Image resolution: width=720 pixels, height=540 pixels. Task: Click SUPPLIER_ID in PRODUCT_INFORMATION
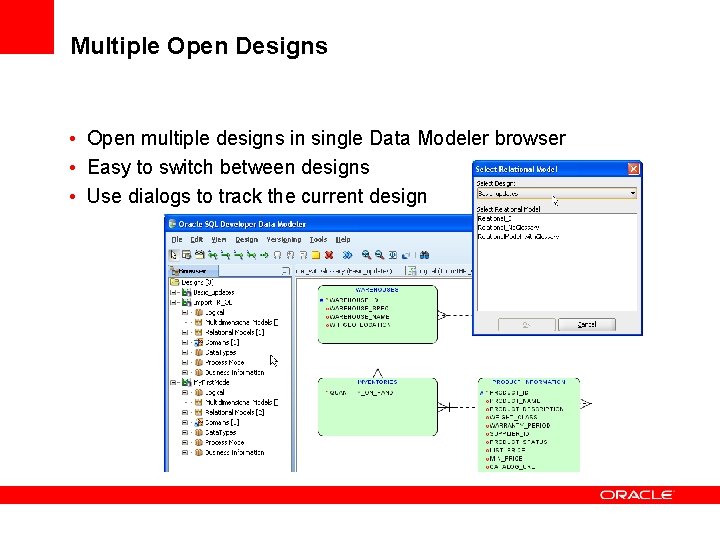click(509, 434)
